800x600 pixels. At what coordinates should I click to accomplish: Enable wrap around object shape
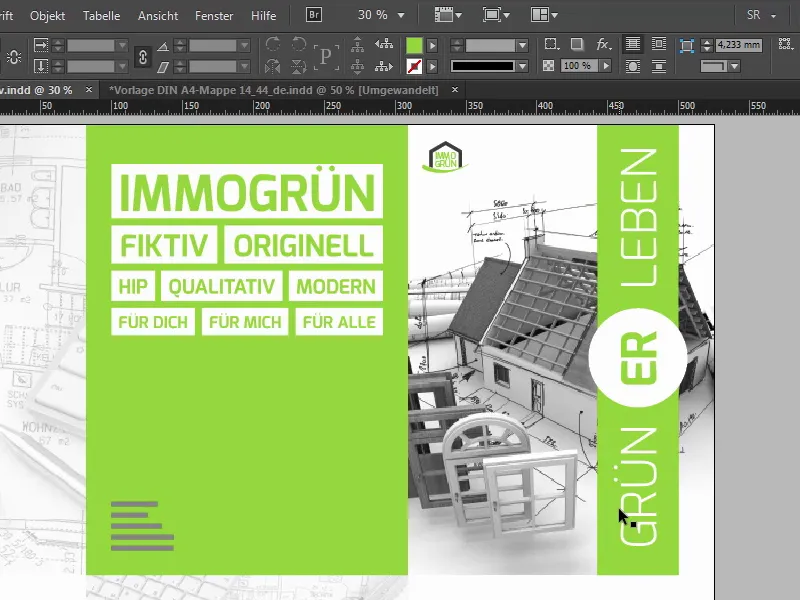(633, 66)
